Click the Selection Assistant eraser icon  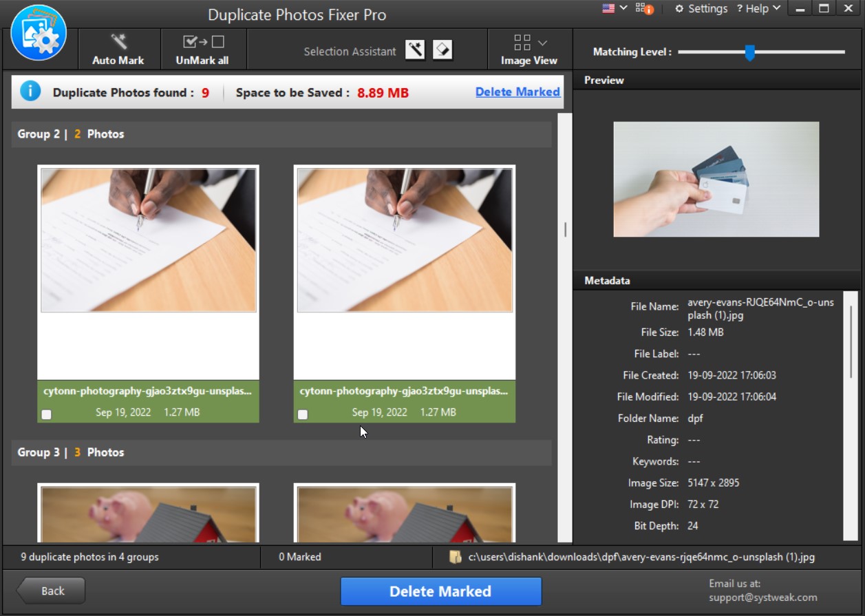pos(442,50)
